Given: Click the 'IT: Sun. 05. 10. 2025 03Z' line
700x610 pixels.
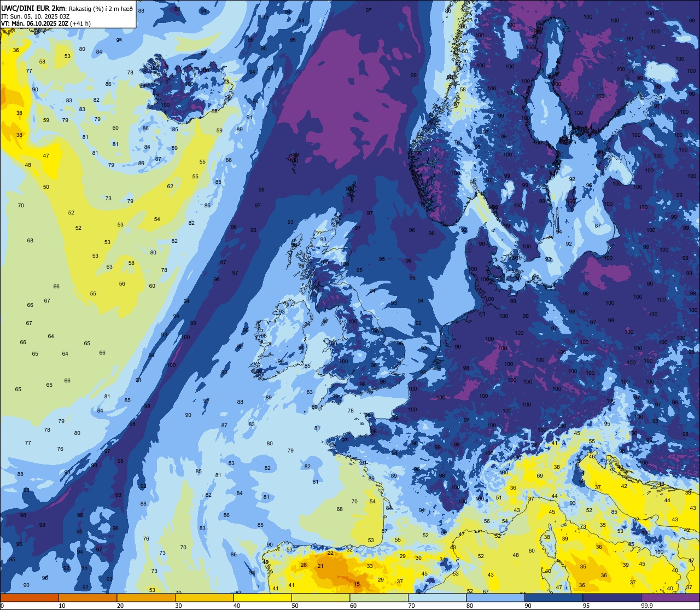Looking at the screenshot, I should 35,16.
